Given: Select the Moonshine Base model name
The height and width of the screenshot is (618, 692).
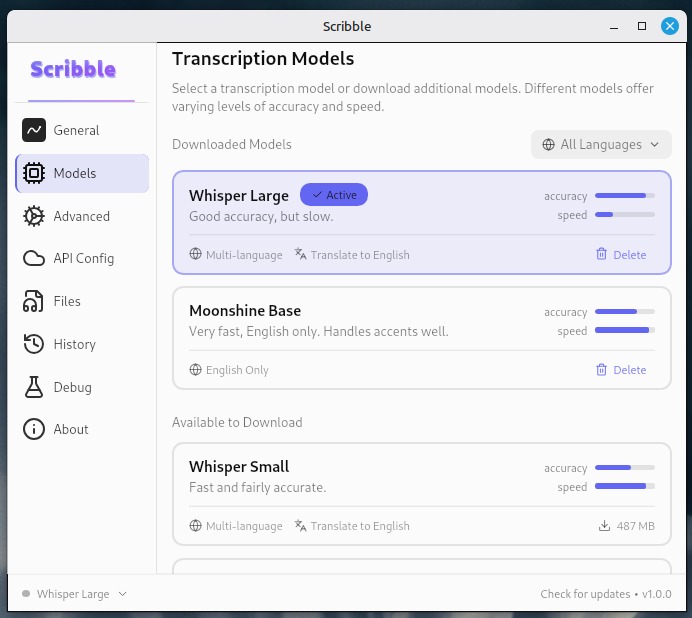Looking at the screenshot, I should (245, 311).
